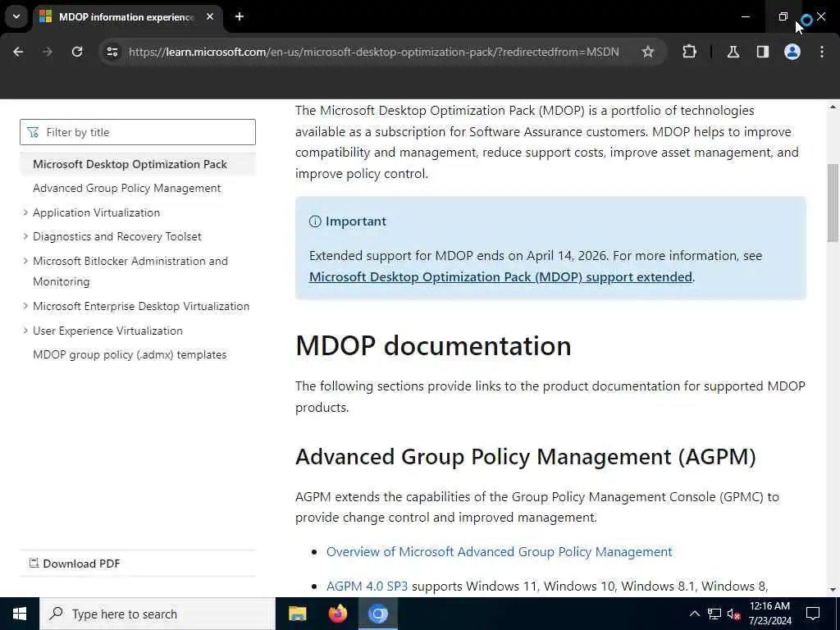Open User Experience Virtualization entry
840x630 pixels.
tap(107, 331)
